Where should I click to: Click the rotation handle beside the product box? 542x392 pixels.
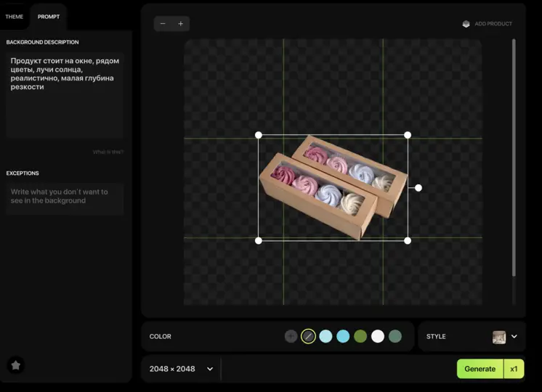tap(418, 188)
